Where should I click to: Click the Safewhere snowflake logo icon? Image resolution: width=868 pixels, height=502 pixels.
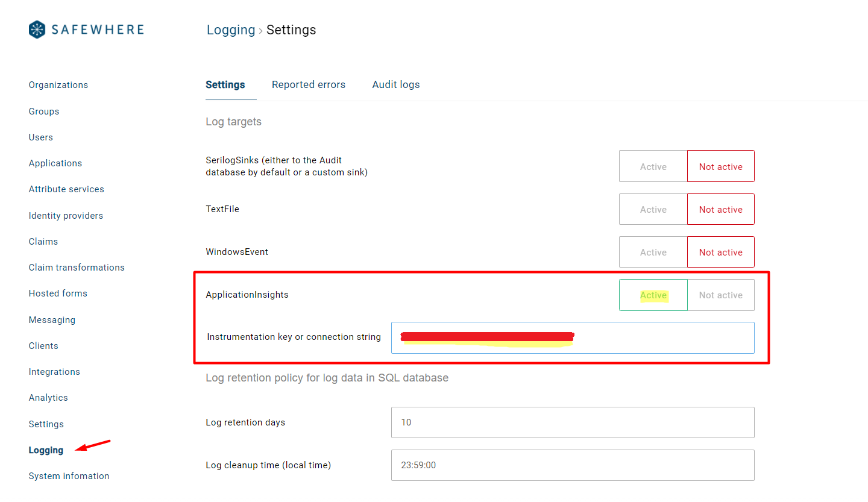pos(37,30)
